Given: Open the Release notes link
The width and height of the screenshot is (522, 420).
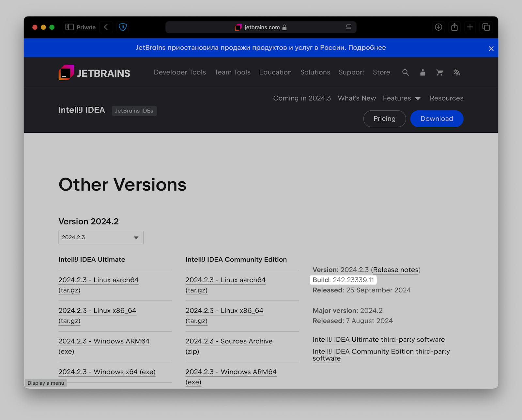Looking at the screenshot, I should [x=396, y=270].
